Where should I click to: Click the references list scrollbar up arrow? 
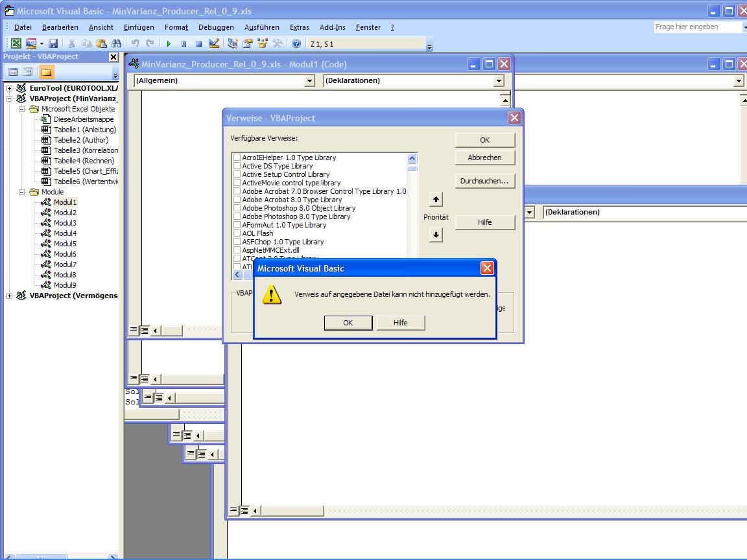tap(412, 159)
